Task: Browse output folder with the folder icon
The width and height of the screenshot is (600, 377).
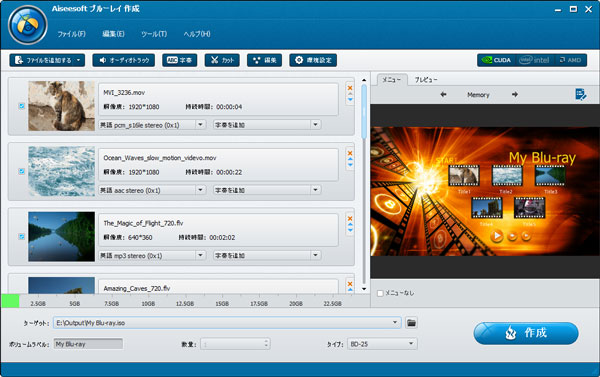Action: [411, 323]
